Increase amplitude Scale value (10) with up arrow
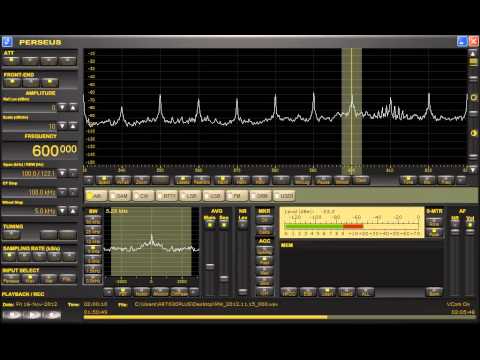The width and height of the screenshot is (480, 360). pos(73,126)
